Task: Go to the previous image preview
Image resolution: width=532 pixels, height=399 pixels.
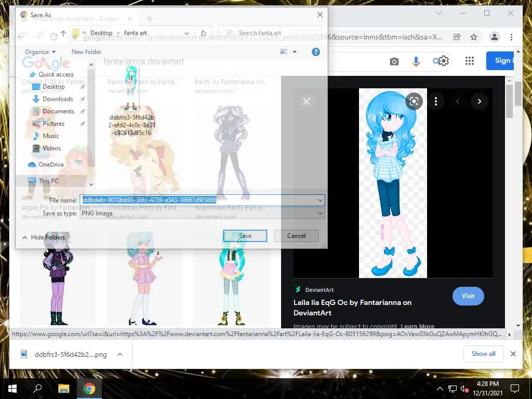Action: coord(457,101)
